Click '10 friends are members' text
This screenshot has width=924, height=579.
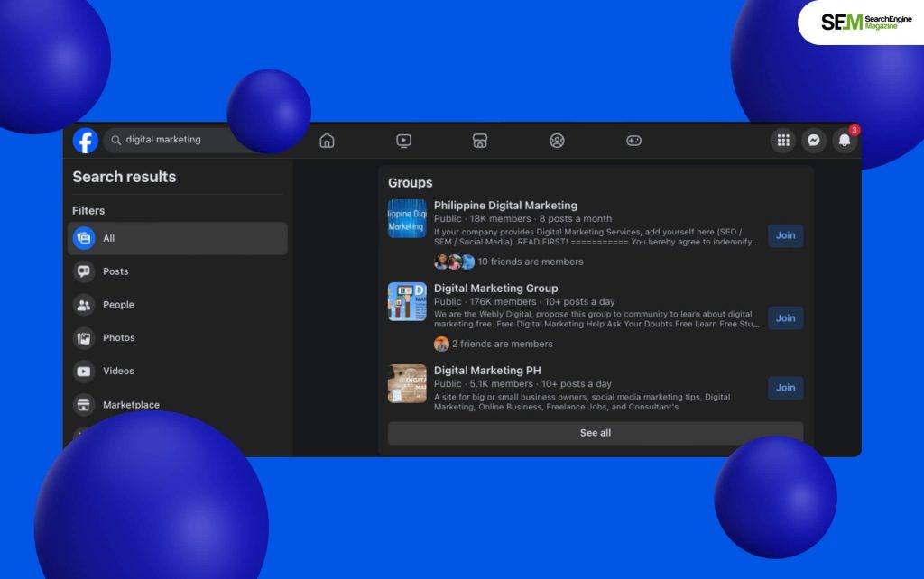pyautogui.click(x=531, y=262)
